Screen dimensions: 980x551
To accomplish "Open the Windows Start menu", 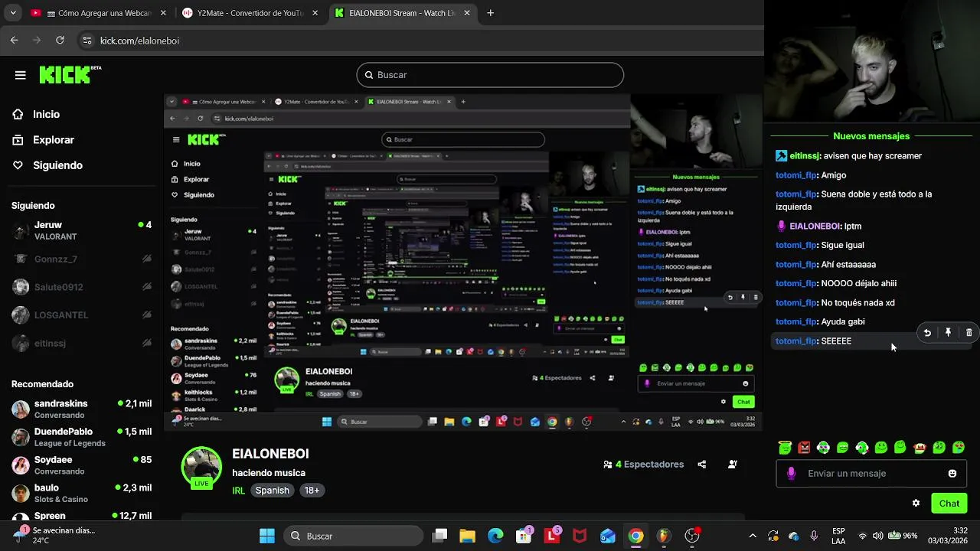I will tap(266, 536).
